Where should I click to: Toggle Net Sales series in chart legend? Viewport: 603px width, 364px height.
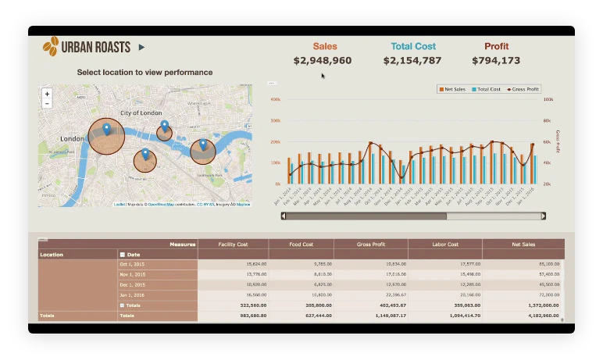[x=452, y=89]
